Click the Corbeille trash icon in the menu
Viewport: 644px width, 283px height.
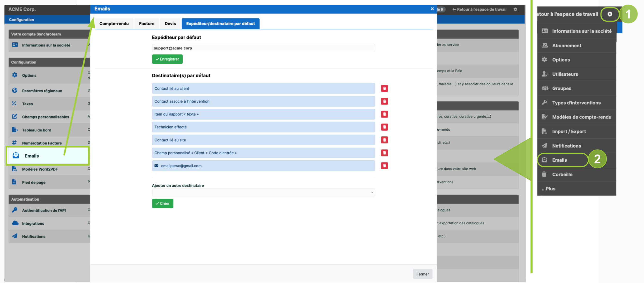pos(544,174)
